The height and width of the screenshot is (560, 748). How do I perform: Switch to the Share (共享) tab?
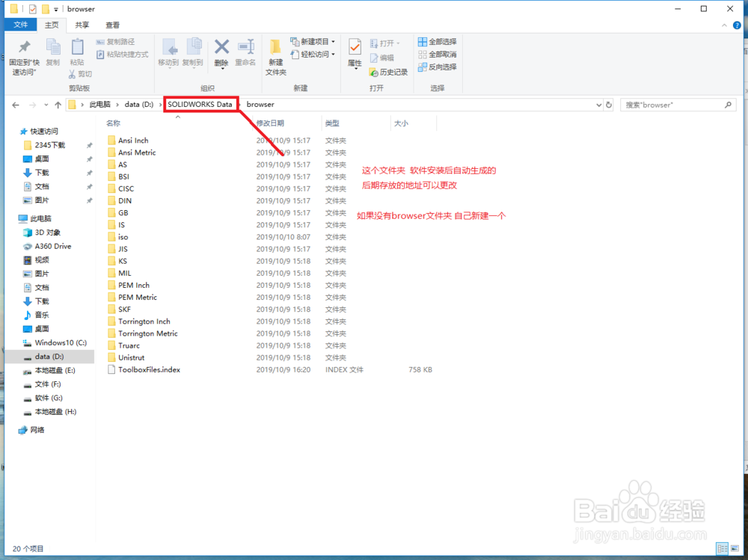click(82, 25)
